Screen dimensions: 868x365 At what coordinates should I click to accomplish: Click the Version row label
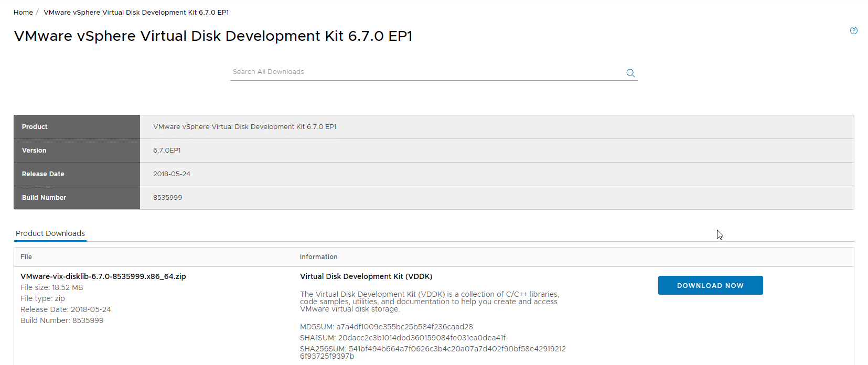click(x=34, y=151)
